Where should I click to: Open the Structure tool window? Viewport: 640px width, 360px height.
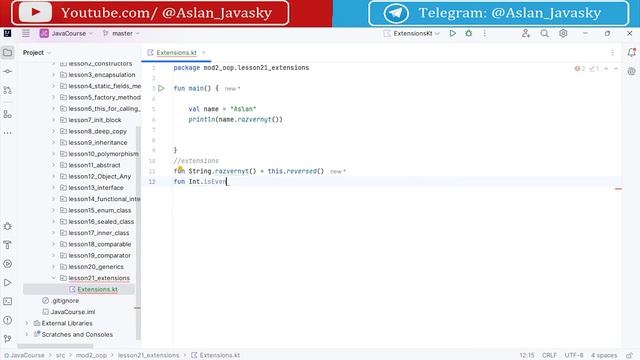pyautogui.click(x=7, y=114)
